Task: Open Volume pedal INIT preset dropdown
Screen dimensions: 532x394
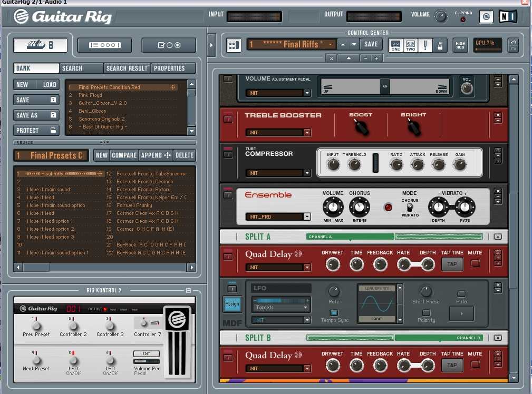Action: tap(307, 93)
